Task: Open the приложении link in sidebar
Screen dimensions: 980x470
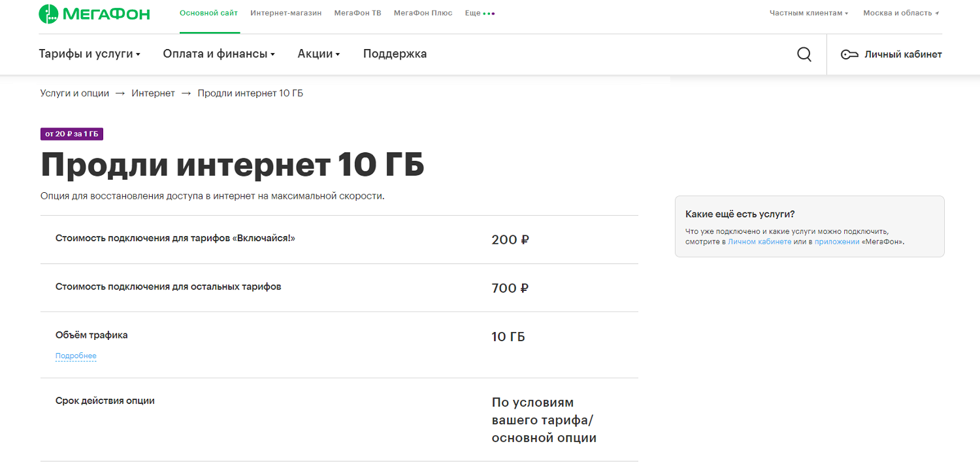Action: (x=837, y=242)
